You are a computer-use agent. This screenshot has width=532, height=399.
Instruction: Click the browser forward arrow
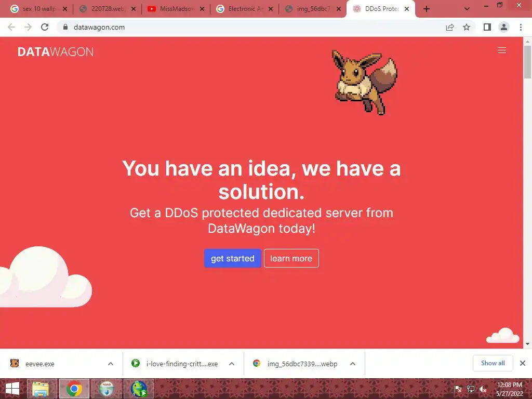click(28, 27)
